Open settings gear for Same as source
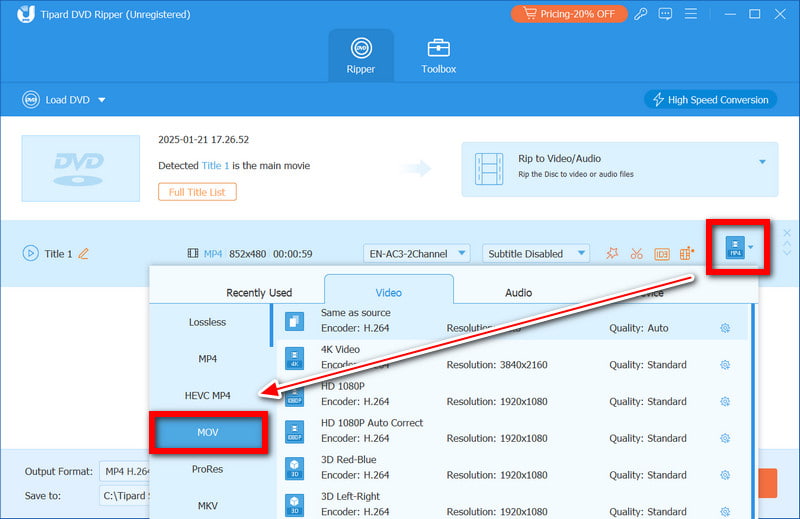800x519 pixels. coord(725,328)
